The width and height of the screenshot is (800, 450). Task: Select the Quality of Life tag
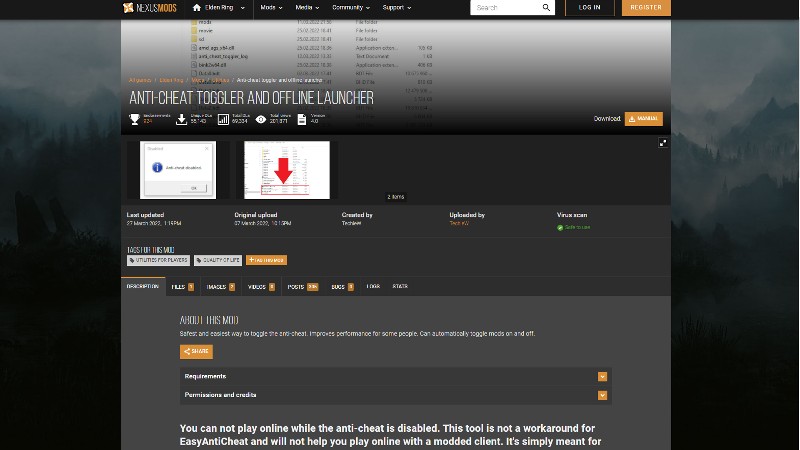(x=218, y=260)
